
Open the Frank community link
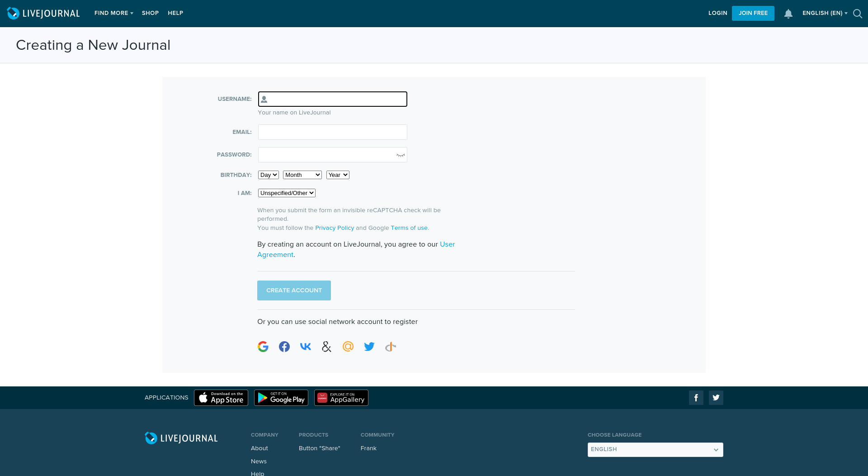[x=368, y=448]
